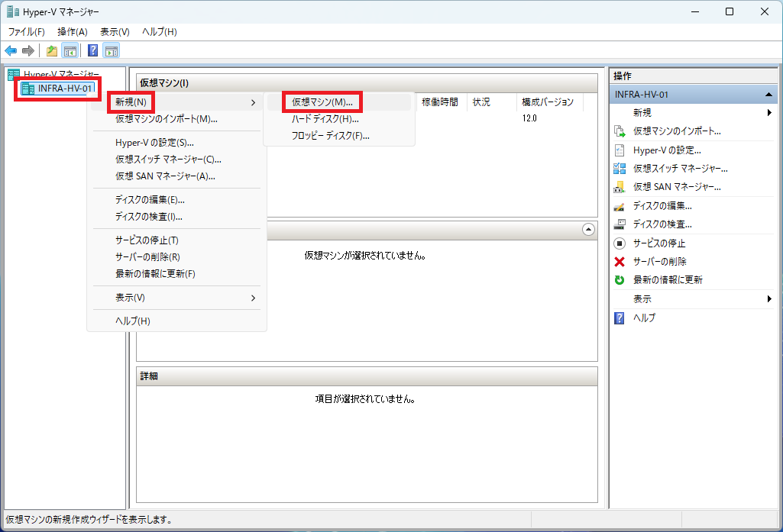
Task: Click the blue Help toolbar icon
Action: tap(93, 50)
